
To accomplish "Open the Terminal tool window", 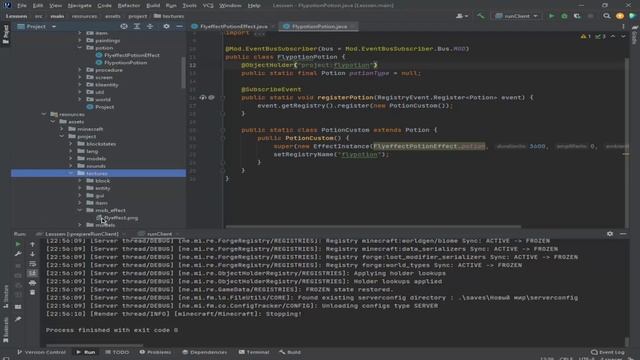I will click(x=254, y=352).
